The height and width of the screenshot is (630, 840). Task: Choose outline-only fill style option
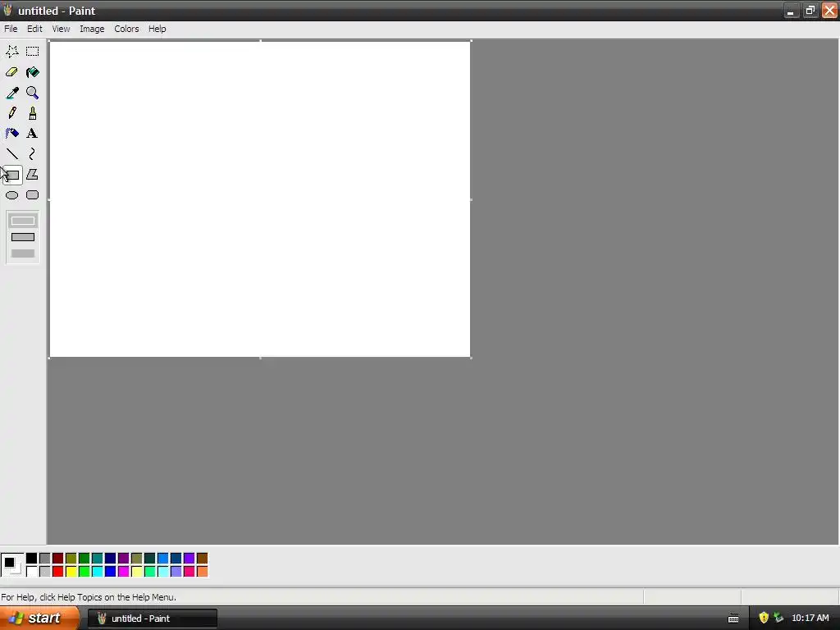click(x=22, y=221)
